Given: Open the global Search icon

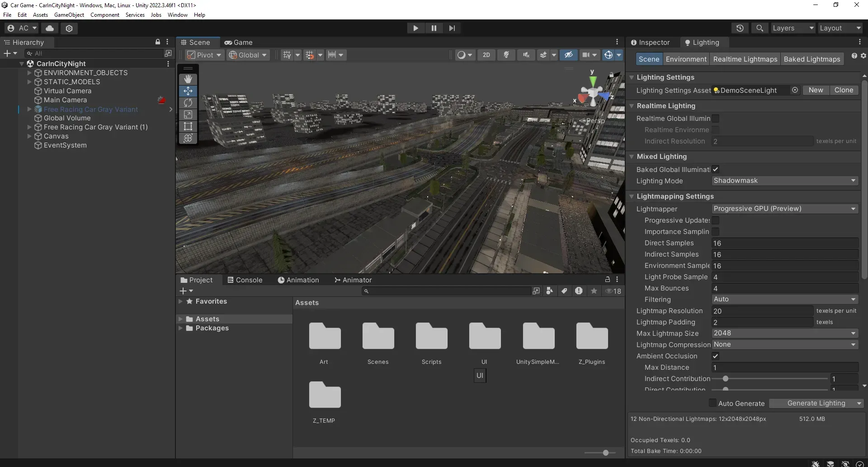Looking at the screenshot, I should (760, 28).
